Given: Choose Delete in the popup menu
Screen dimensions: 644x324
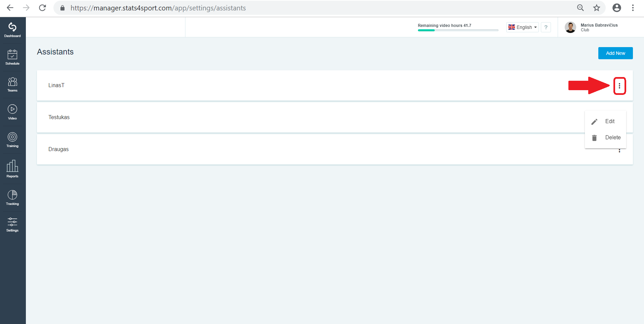Looking at the screenshot, I should pos(605,138).
